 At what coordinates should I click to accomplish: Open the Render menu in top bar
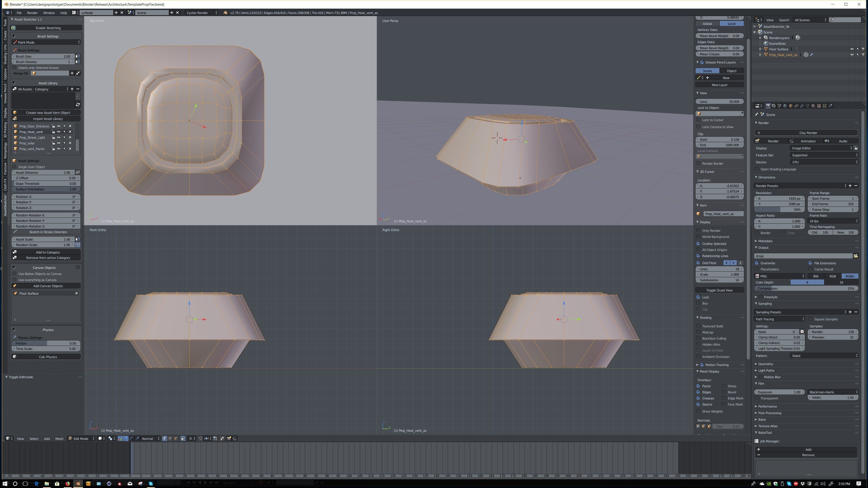[x=32, y=13]
